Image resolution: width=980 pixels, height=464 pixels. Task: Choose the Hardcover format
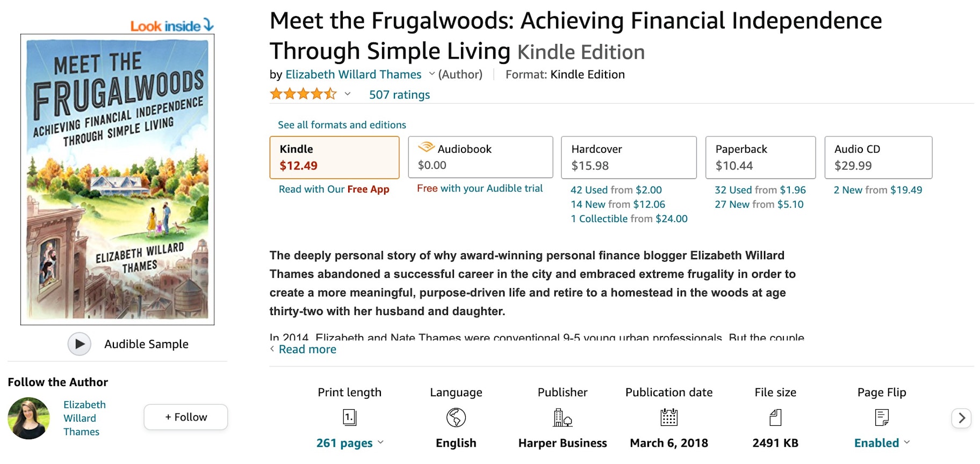click(628, 157)
